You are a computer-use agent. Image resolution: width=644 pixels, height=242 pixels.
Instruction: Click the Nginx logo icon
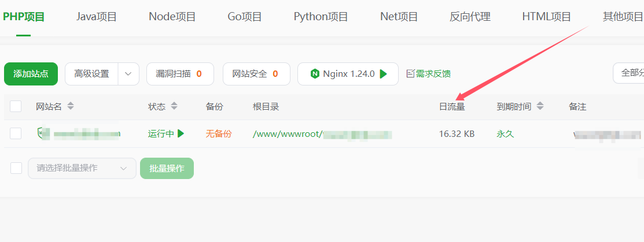pos(315,74)
